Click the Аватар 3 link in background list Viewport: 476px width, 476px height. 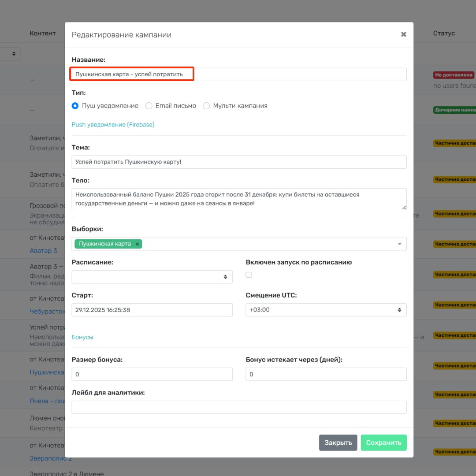(43, 251)
